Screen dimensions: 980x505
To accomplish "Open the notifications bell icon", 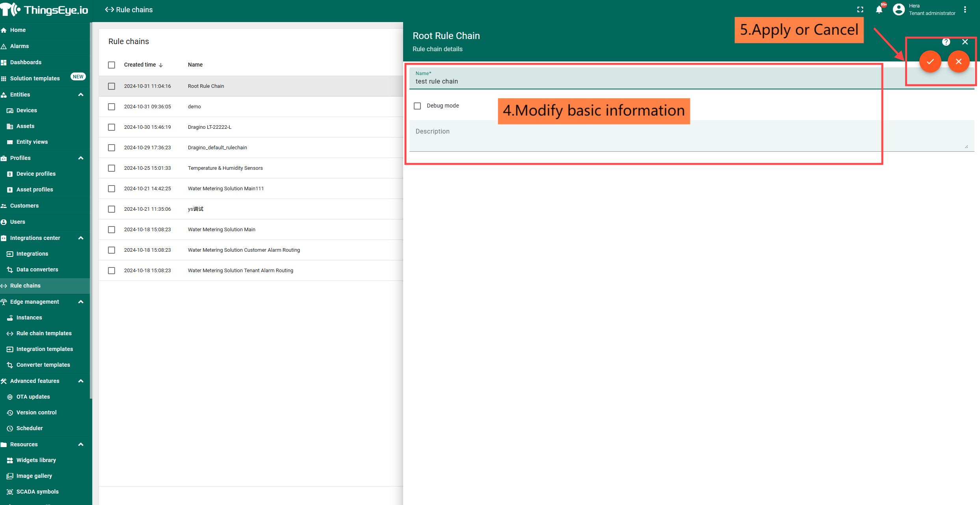I will (x=879, y=9).
